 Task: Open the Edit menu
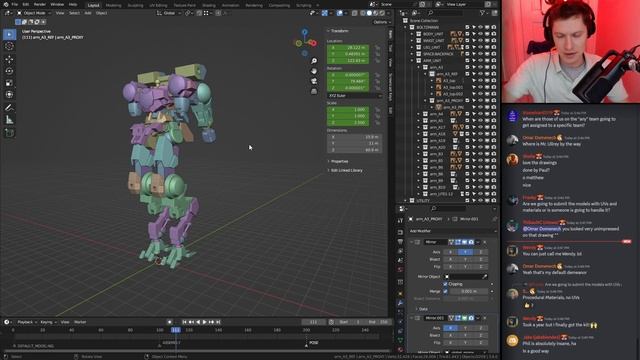pyautogui.click(x=26, y=4)
